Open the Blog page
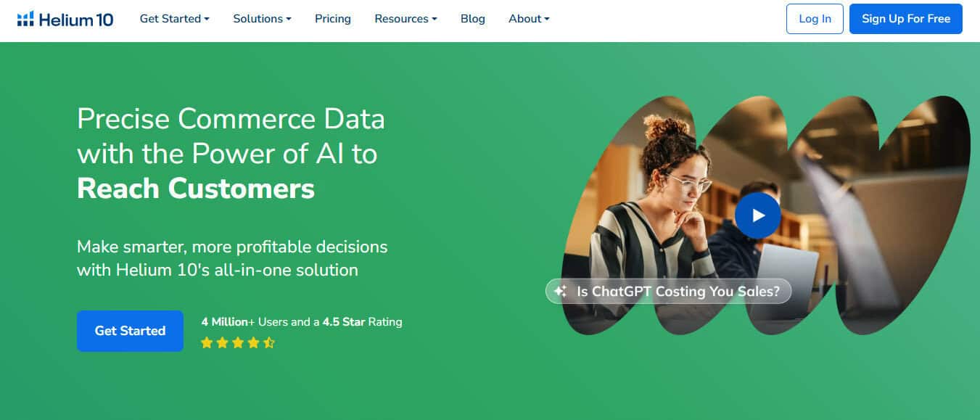The height and width of the screenshot is (420, 980). coord(473,19)
